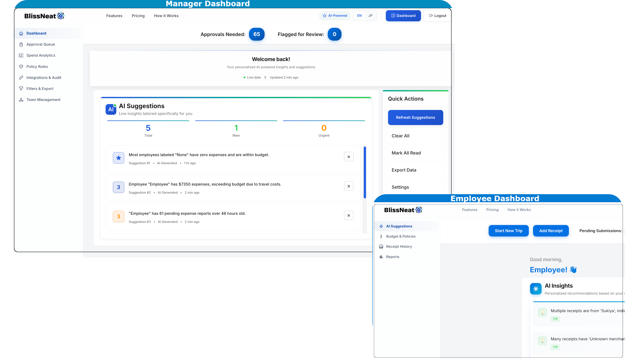Open the Pricing page from the top nav
The image size is (644, 363).
[x=138, y=16]
